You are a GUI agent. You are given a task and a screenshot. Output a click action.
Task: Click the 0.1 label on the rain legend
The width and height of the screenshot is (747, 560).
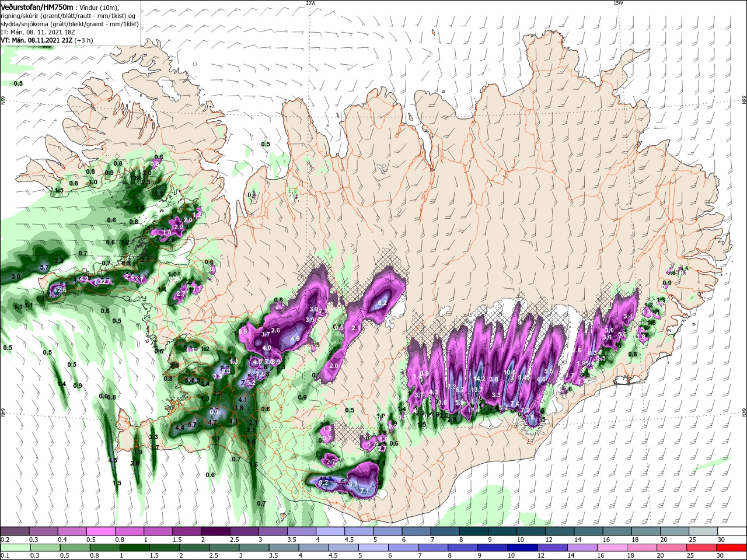tap(5, 556)
